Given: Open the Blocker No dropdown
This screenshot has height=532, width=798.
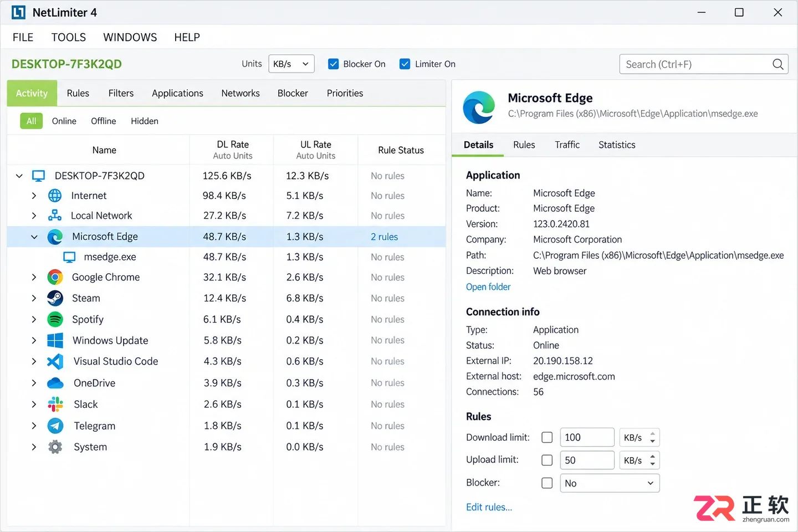Looking at the screenshot, I should (610, 483).
